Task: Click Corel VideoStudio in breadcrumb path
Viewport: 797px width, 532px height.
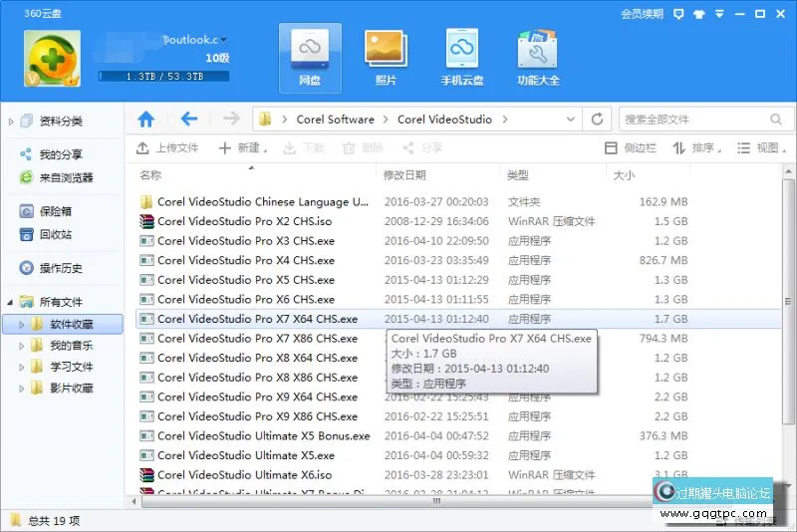Action: (444, 120)
